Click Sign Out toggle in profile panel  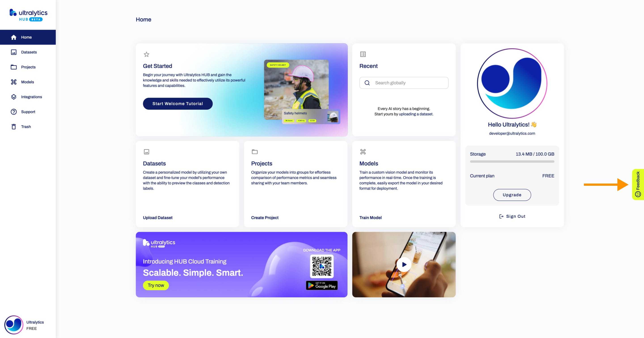click(x=512, y=216)
